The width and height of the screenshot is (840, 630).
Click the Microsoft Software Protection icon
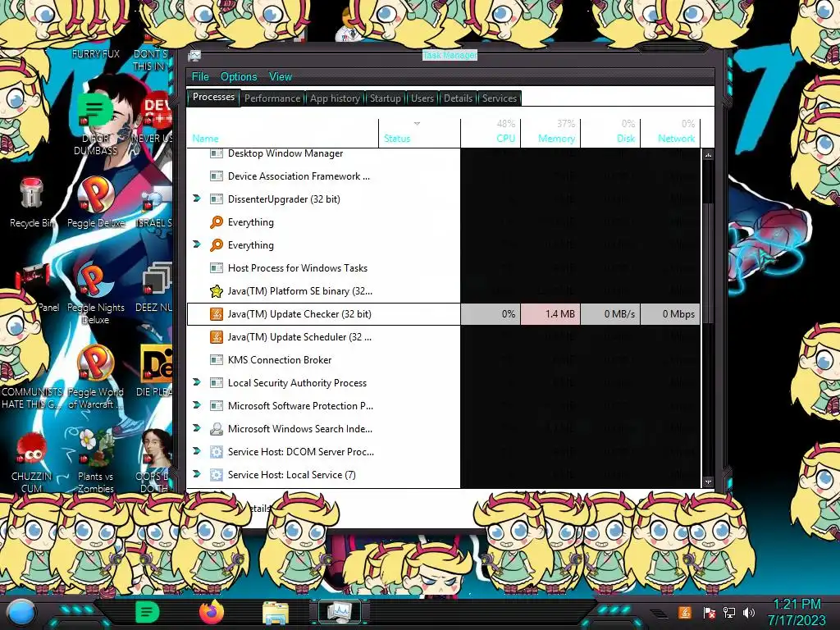pyautogui.click(x=216, y=406)
